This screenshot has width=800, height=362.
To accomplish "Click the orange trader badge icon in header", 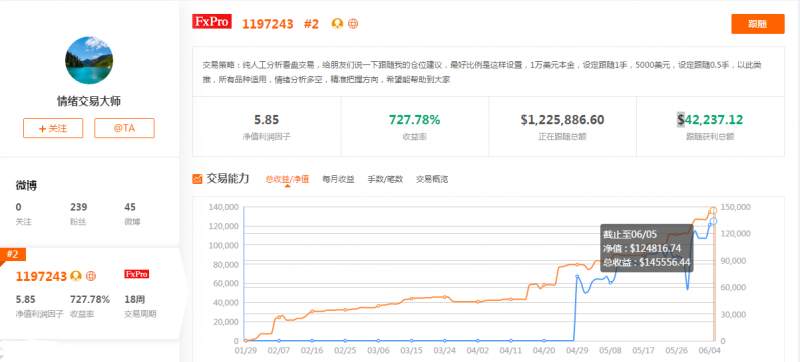I will coord(337,23).
